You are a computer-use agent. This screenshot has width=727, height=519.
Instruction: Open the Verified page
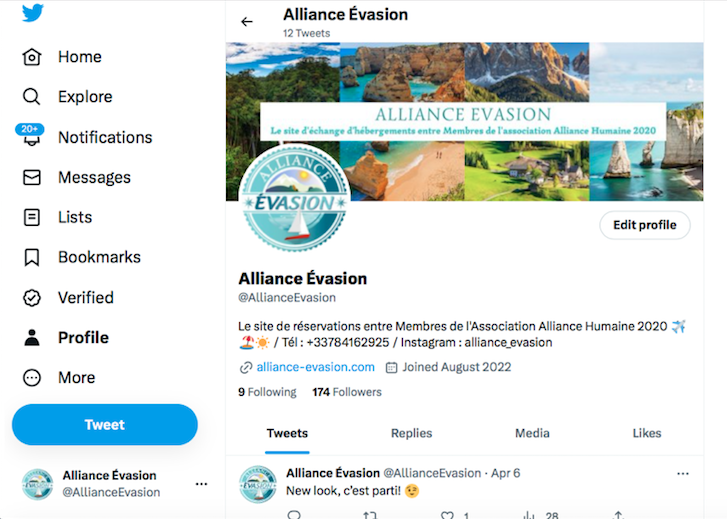coord(85,297)
